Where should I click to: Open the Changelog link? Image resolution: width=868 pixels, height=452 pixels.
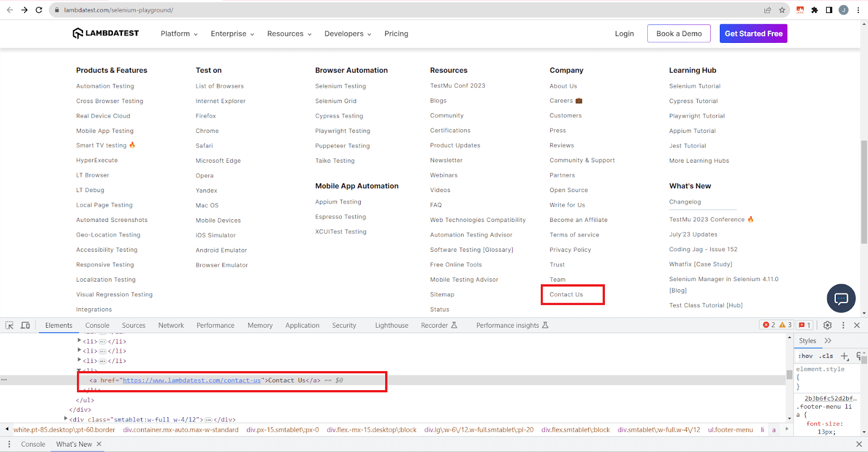click(x=685, y=202)
